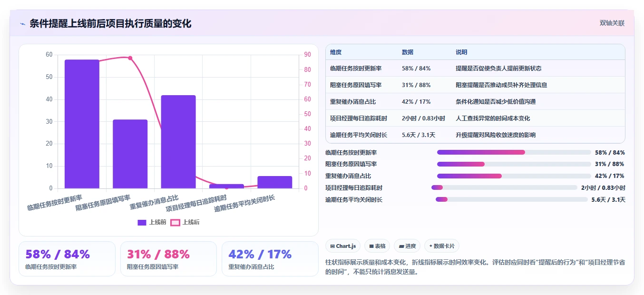Click the icon in the 表格 chip

click(371, 246)
